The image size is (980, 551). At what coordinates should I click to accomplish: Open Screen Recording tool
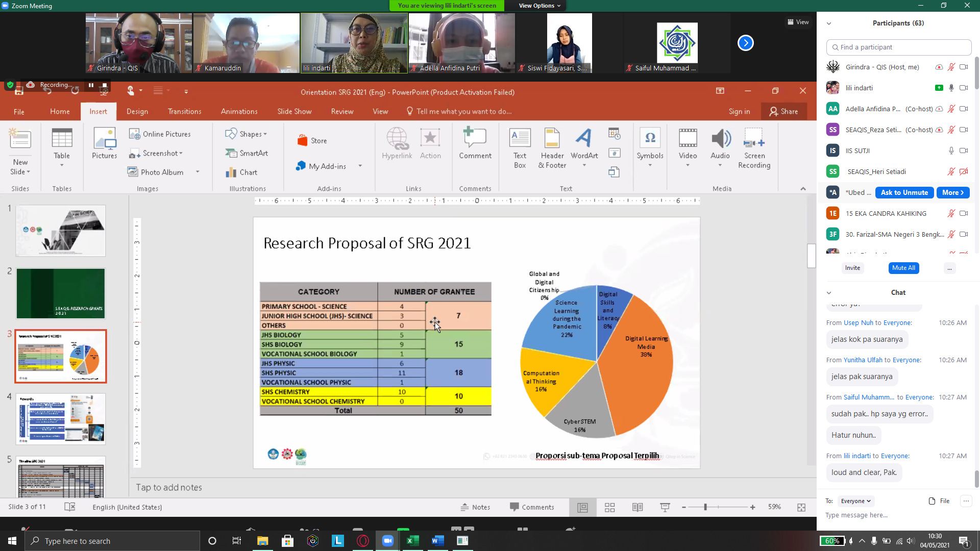(x=754, y=147)
